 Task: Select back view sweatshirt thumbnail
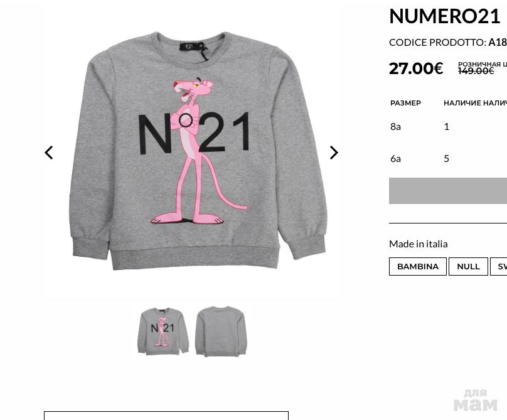click(x=221, y=331)
